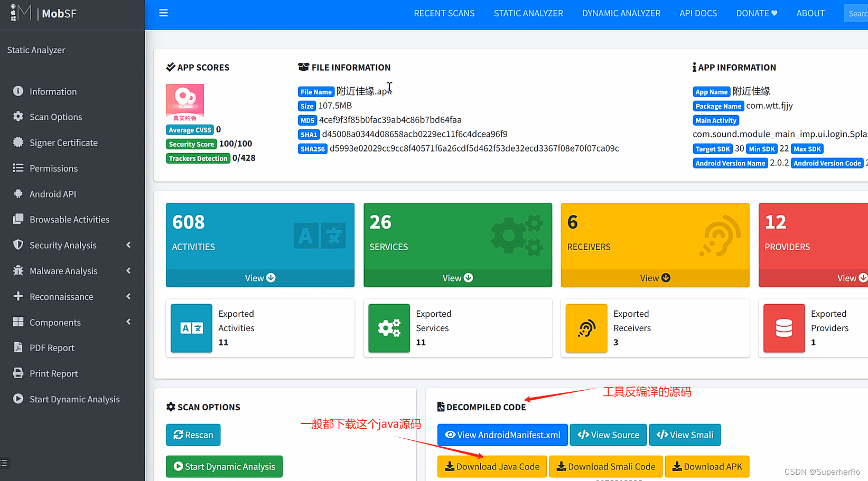Click the file size 107.5MB text
This screenshot has width=868, height=481.
(335, 106)
